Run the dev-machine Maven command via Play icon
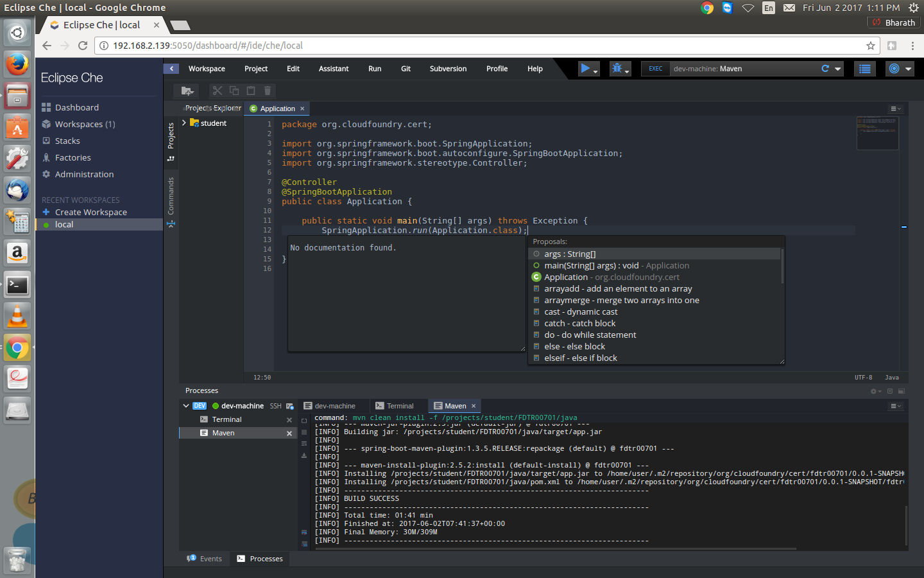The width and height of the screenshot is (924, 578). coord(585,69)
